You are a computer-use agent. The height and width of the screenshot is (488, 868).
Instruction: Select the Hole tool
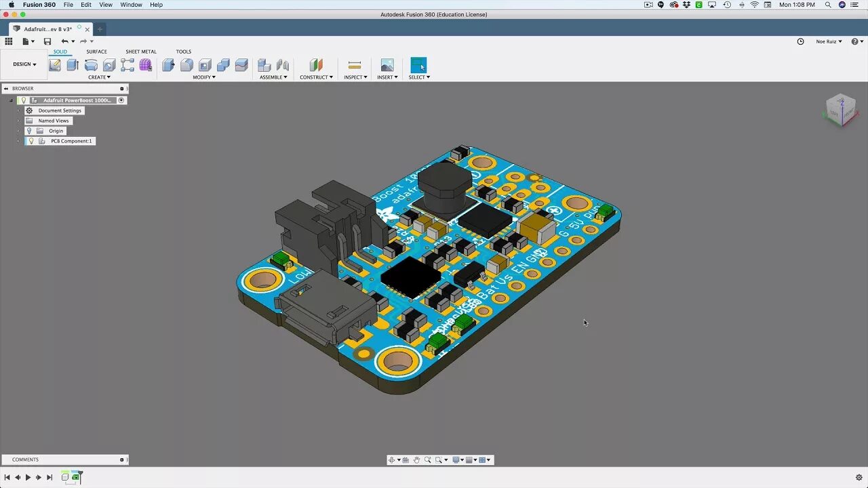pos(109,65)
